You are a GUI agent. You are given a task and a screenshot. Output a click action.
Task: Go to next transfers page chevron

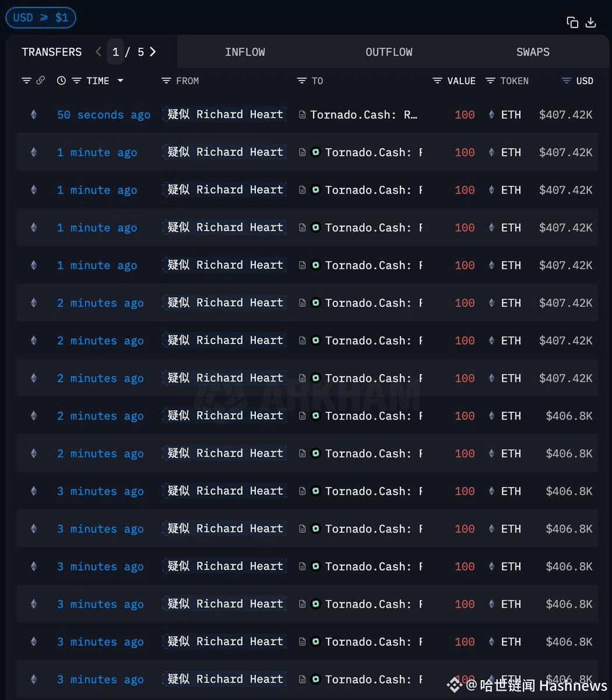tap(153, 51)
